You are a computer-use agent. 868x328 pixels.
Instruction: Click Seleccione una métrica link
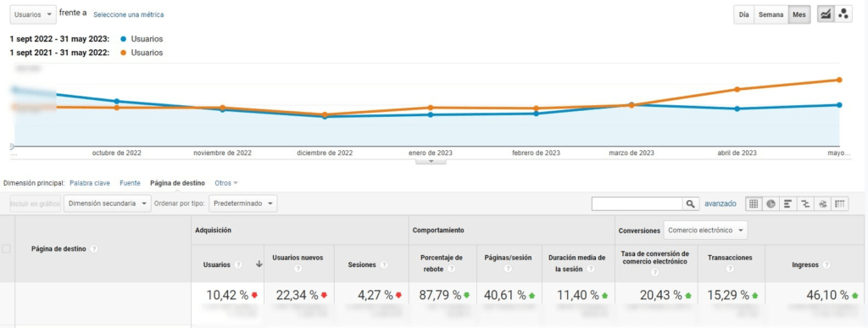pos(129,15)
